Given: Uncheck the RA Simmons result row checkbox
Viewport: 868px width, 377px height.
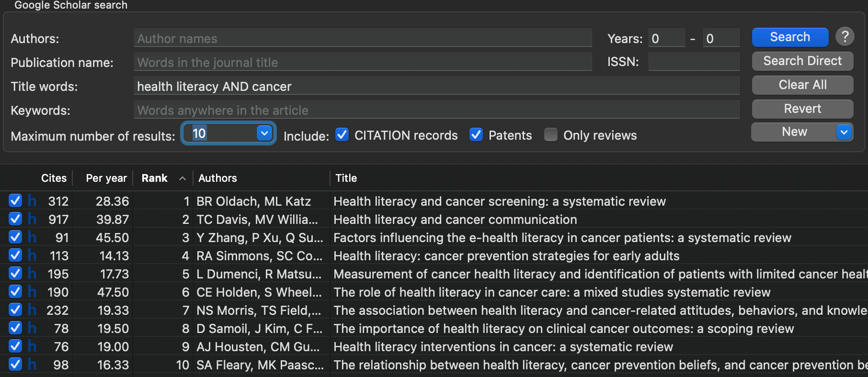Looking at the screenshot, I should (x=15, y=255).
